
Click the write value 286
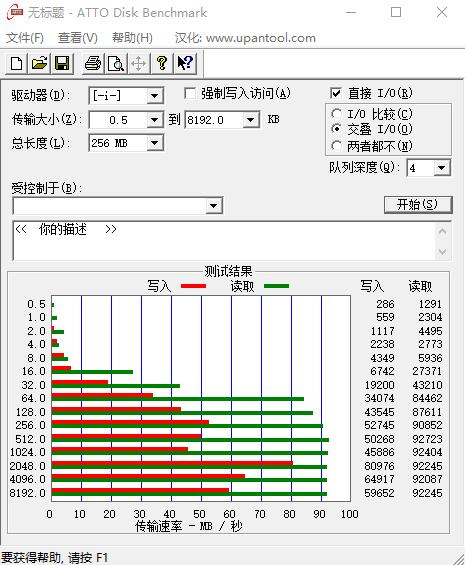pyautogui.click(x=385, y=304)
